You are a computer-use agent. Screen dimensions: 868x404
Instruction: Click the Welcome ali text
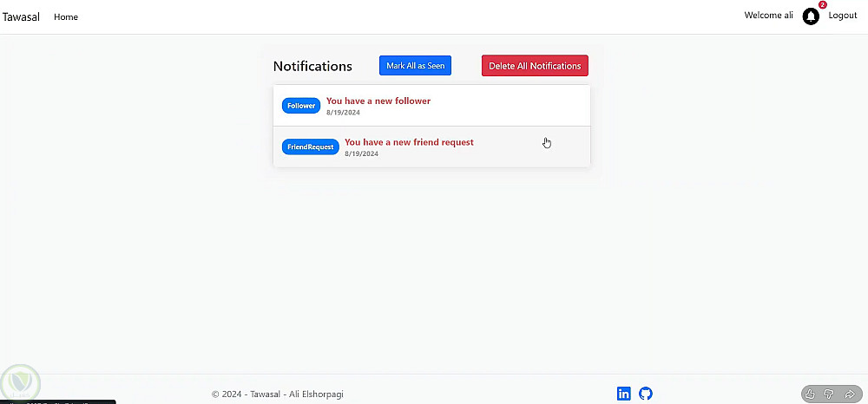(768, 16)
